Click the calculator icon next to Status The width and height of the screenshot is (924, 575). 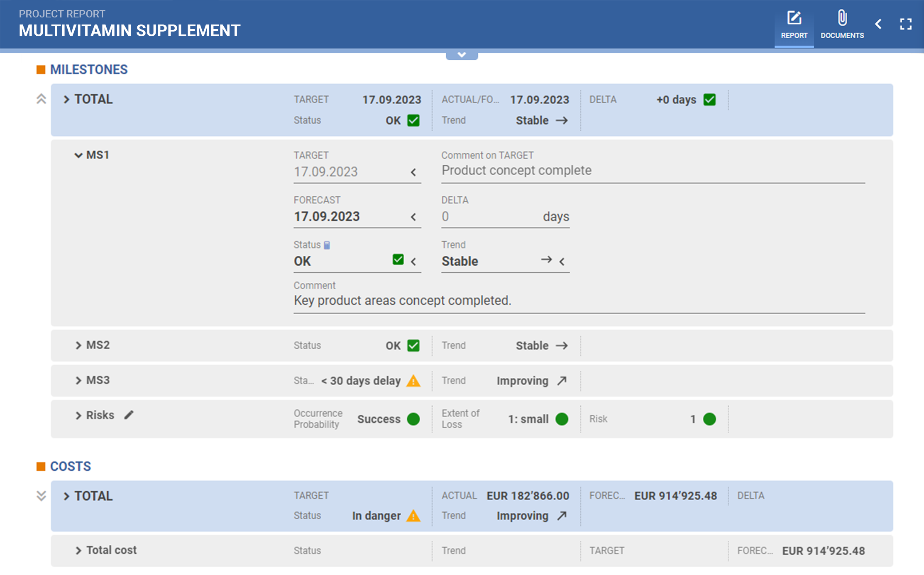(327, 245)
